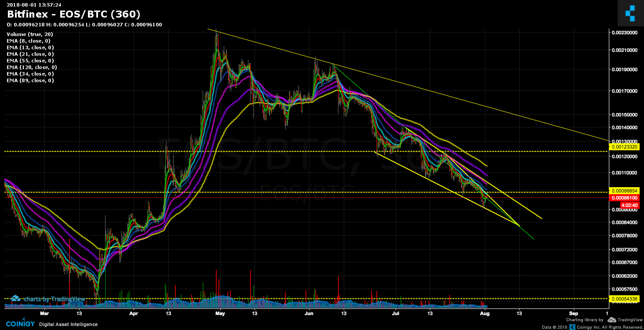Click the 0.00067000 price axis label
Viewport: 644px width, 330px height.
[624, 262]
